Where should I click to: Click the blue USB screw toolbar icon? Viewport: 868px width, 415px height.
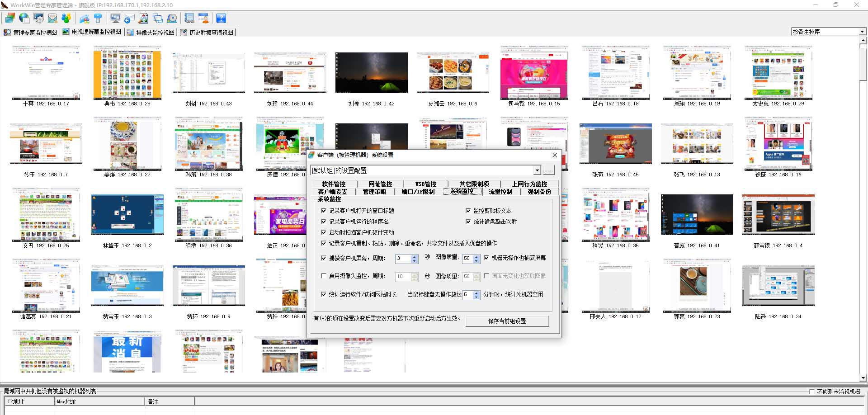[x=98, y=18]
